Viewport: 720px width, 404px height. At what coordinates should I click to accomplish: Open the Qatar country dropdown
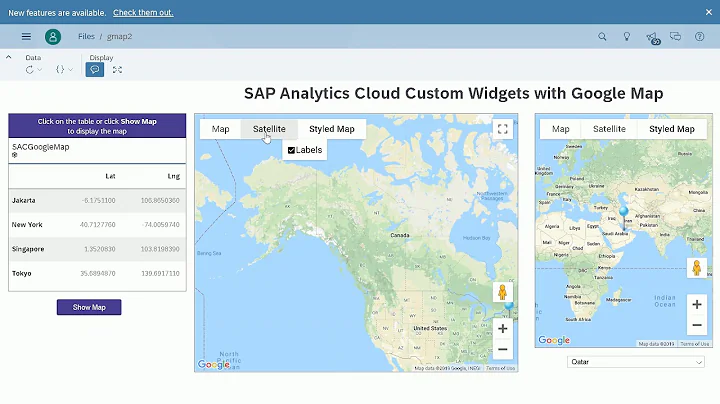click(x=636, y=362)
